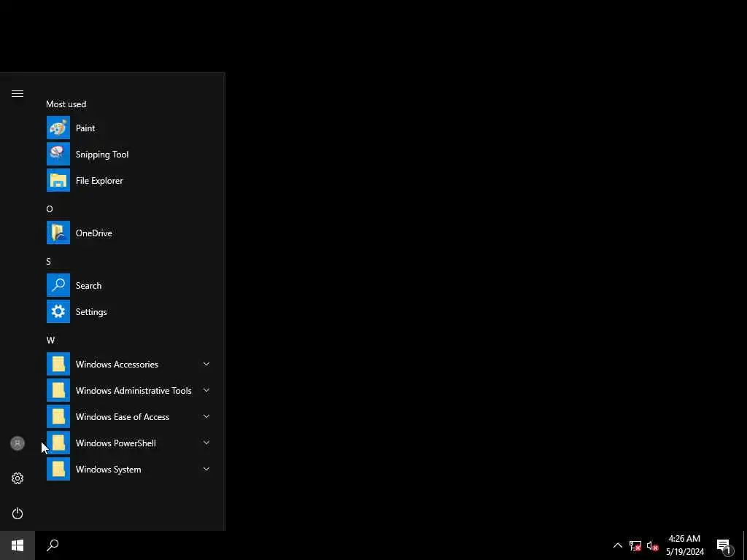Screen dimensions: 747x560
Task: Select the Windows System folder label
Action: pos(108,469)
